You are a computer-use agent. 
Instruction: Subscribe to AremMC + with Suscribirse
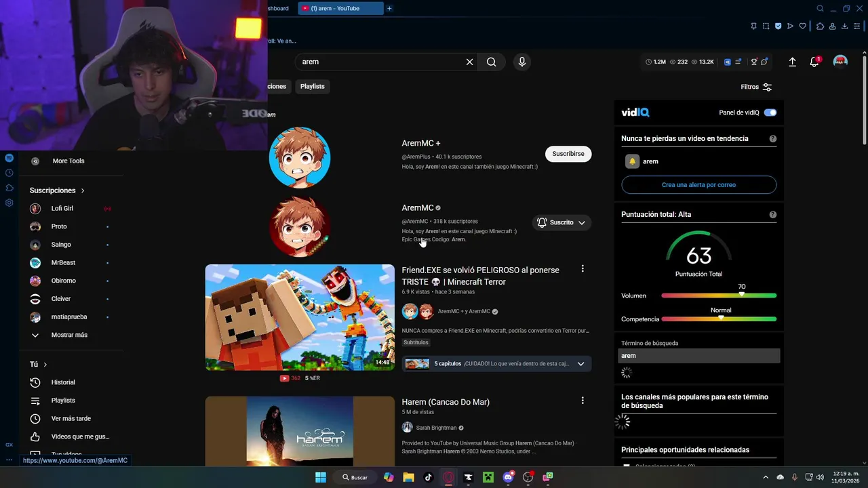click(568, 154)
